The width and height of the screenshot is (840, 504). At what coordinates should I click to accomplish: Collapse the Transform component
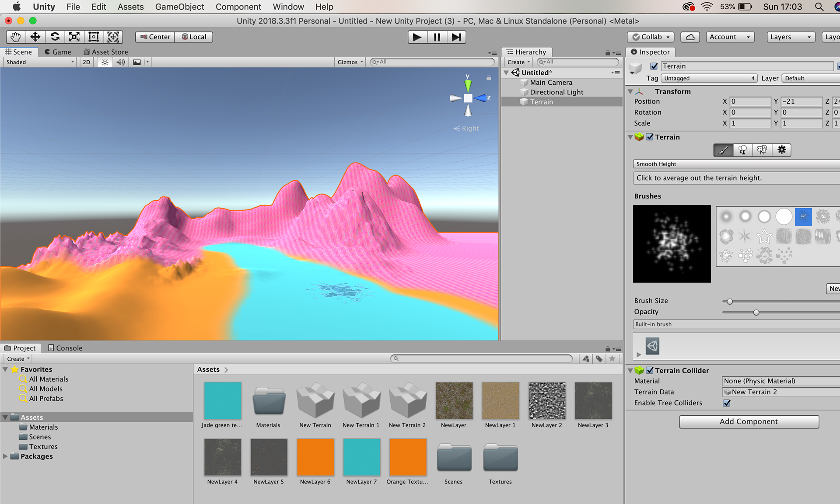(x=630, y=91)
